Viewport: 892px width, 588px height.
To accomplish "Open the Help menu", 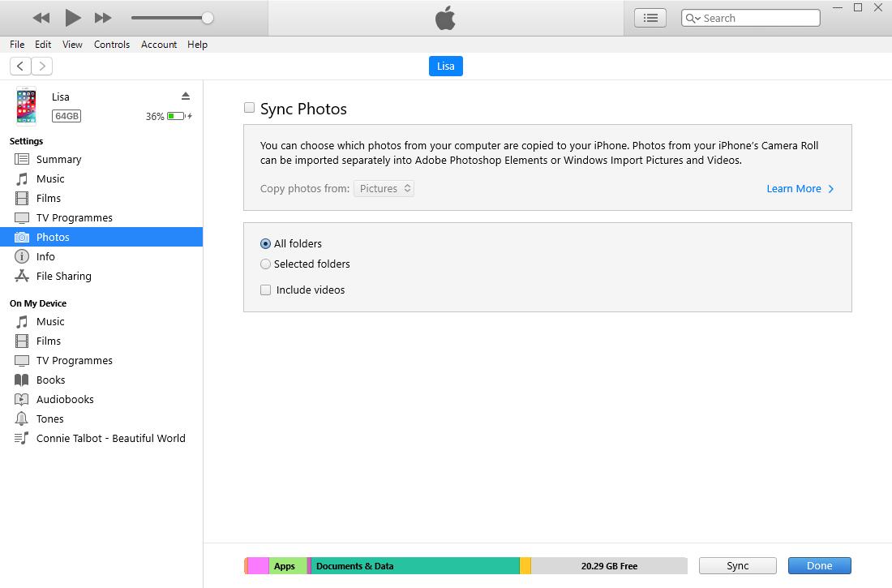I will (197, 45).
